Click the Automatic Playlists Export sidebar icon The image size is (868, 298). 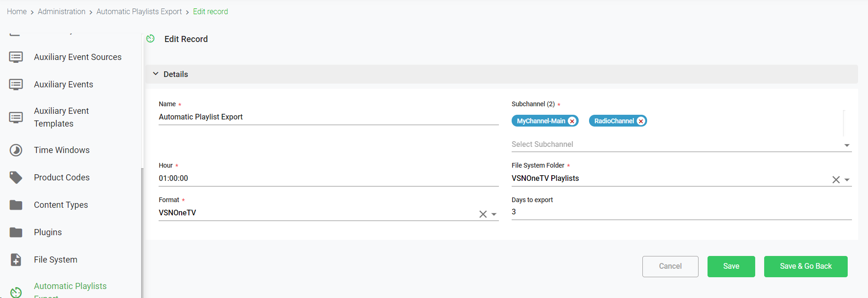click(x=16, y=292)
